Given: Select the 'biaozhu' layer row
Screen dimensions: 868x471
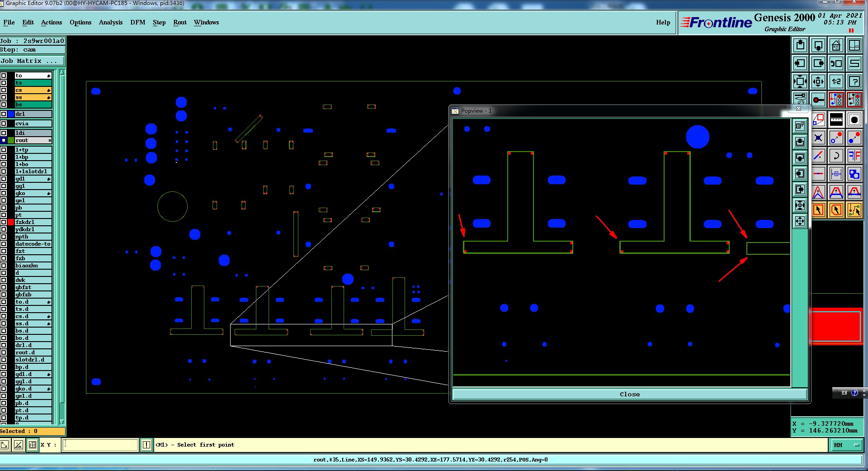Looking at the screenshot, I should tap(33, 266).
